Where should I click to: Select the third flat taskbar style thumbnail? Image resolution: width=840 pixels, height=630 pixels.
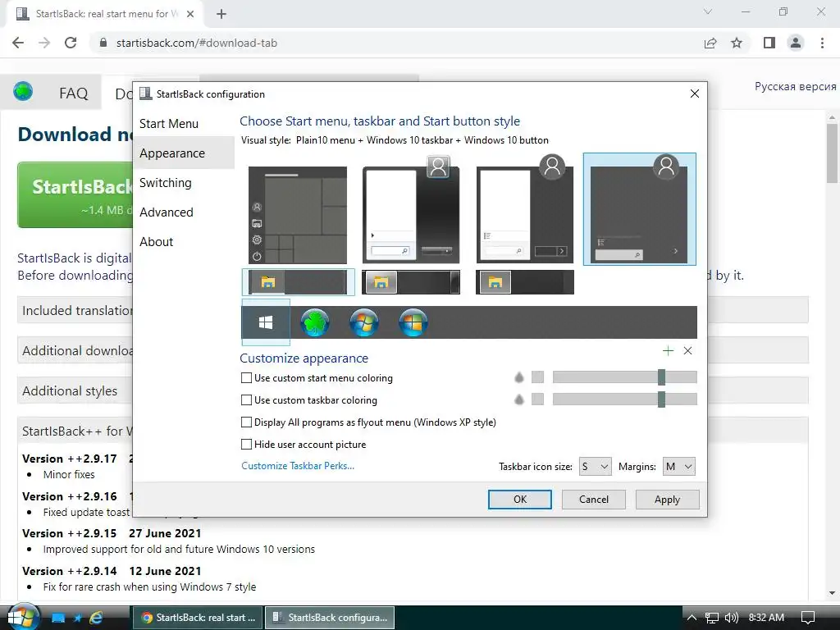525,282
